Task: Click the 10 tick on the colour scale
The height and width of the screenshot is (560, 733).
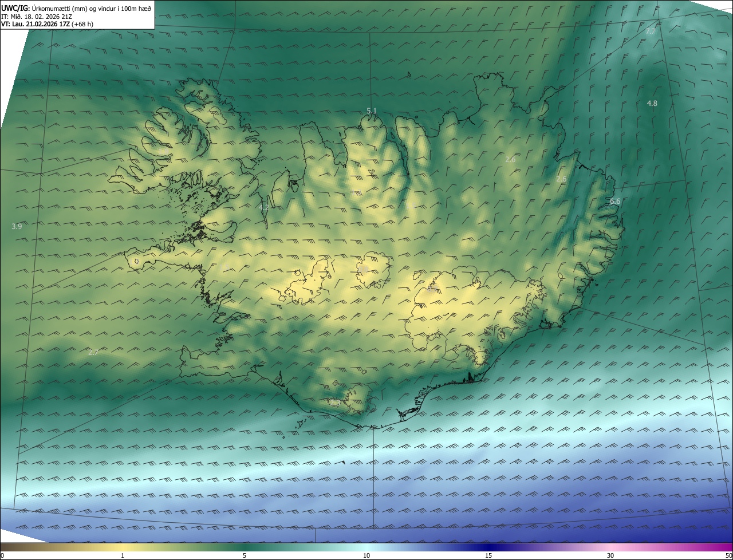Action: (366, 555)
